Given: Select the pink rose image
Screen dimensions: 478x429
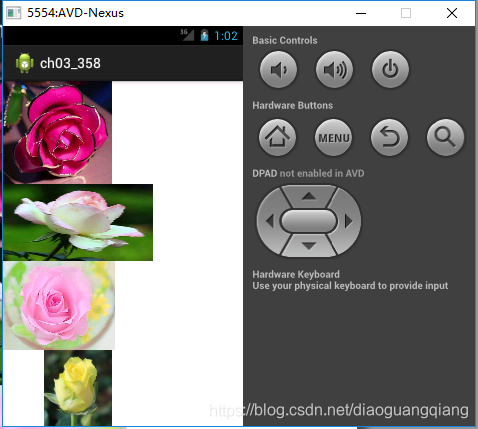Looking at the screenshot, I should coord(59,305).
